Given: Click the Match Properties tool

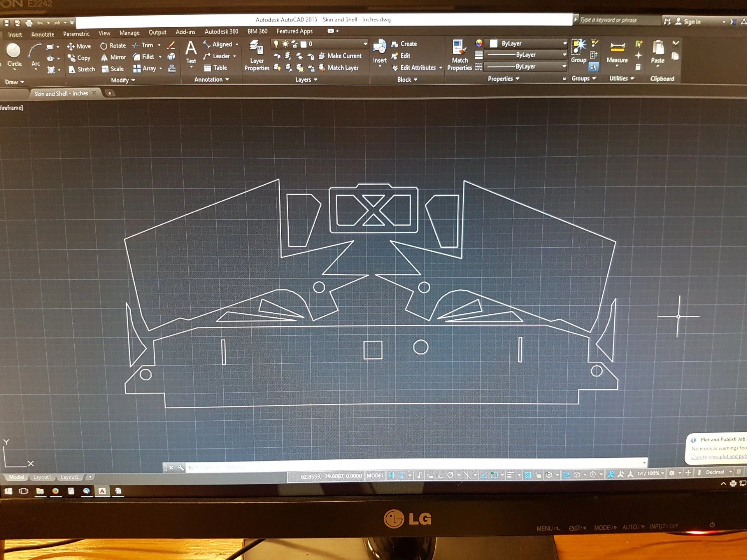Looking at the screenshot, I should coord(459,55).
